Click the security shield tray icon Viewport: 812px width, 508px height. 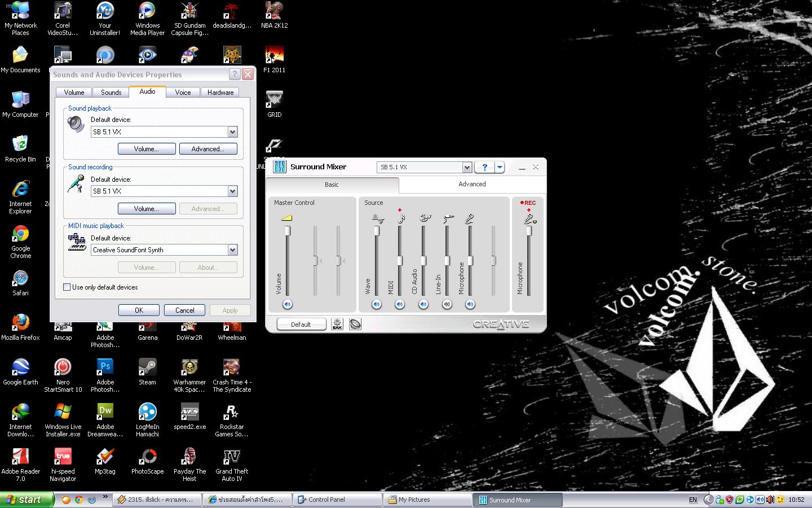pyautogui.click(x=729, y=500)
